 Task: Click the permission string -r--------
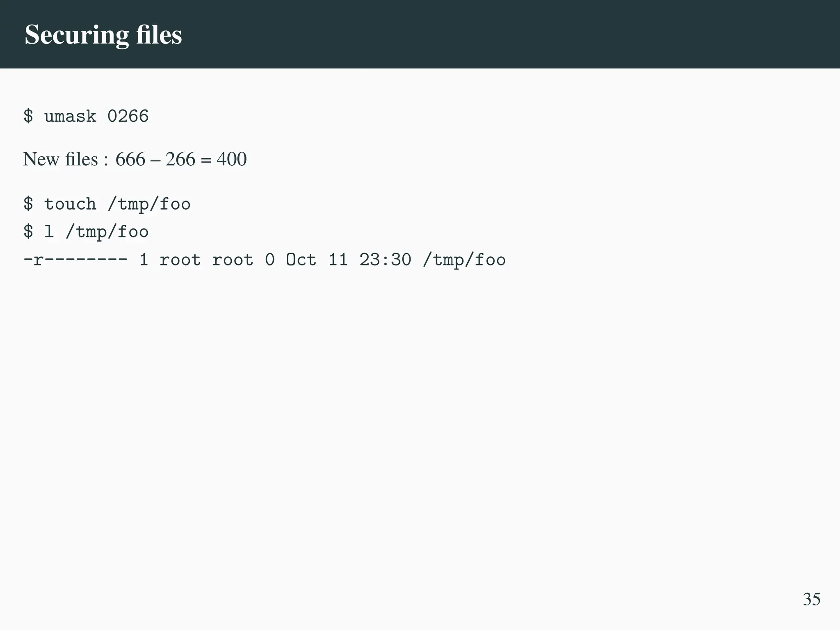(75, 260)
